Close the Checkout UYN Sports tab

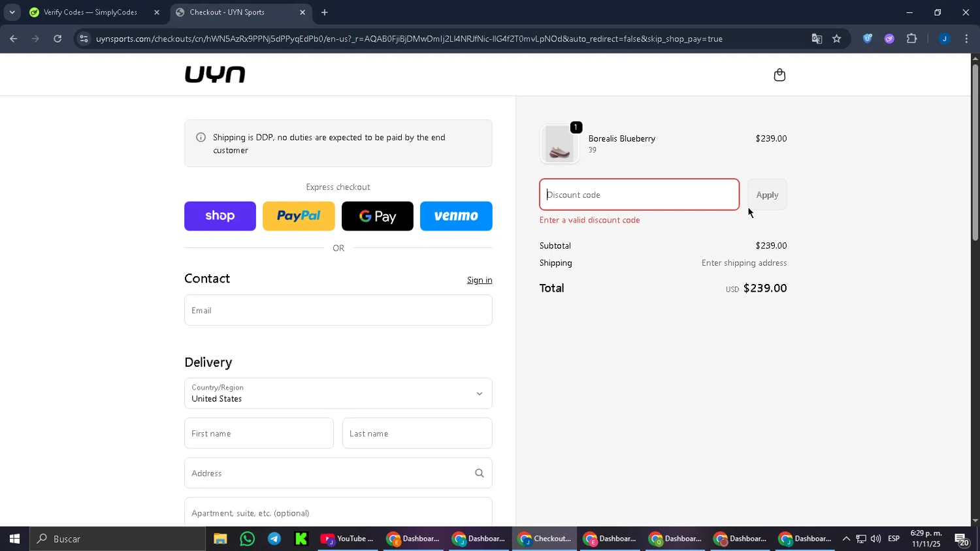pyautogui.click(x=302, y=12)
